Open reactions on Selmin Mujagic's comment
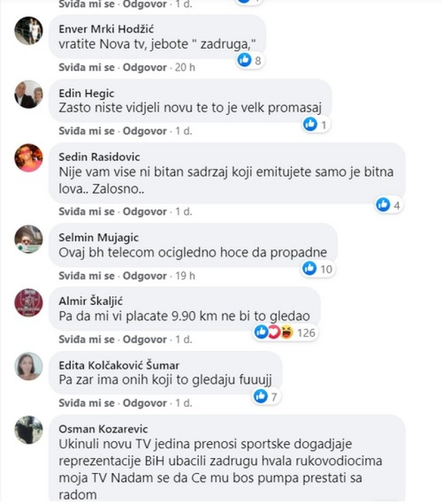Viewport: 442px width, 504px height. coord(318,269)
